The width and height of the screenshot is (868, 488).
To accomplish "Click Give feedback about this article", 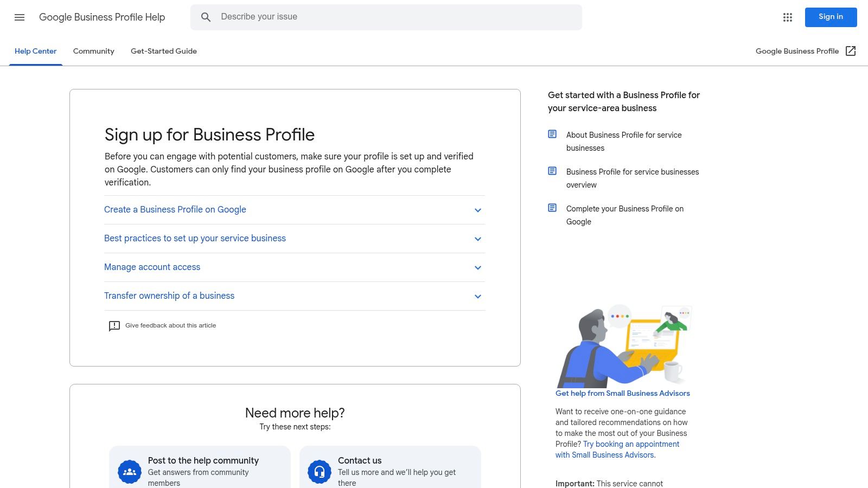I will coord(170,325).
